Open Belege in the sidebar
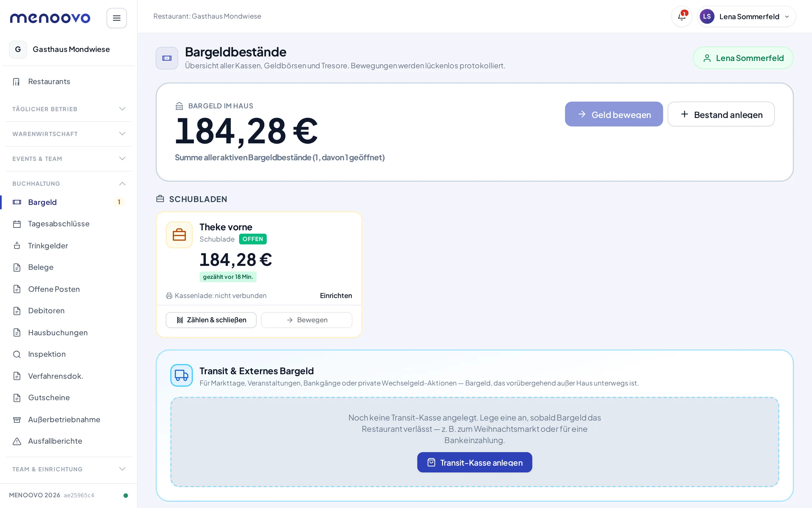 (69, 267)
